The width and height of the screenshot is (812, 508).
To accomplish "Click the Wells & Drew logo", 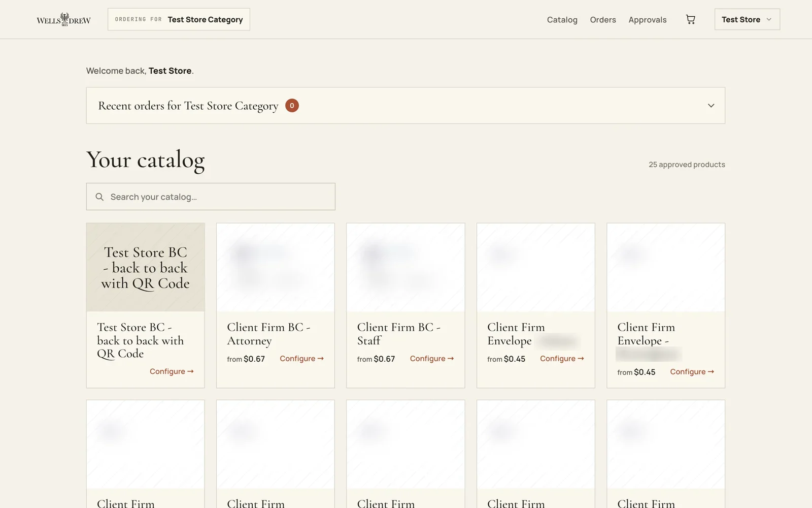I will (63, 19).
